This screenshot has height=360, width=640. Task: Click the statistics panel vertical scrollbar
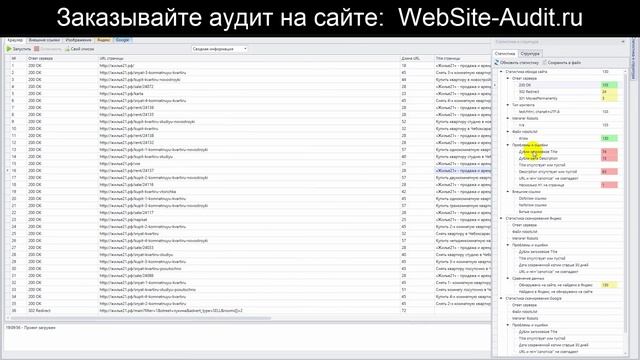tap(625, 204)
